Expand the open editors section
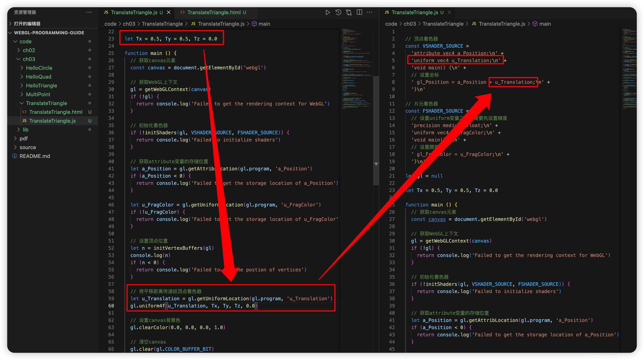The height and width of the screenshot is (360, 644). point(27,24)
